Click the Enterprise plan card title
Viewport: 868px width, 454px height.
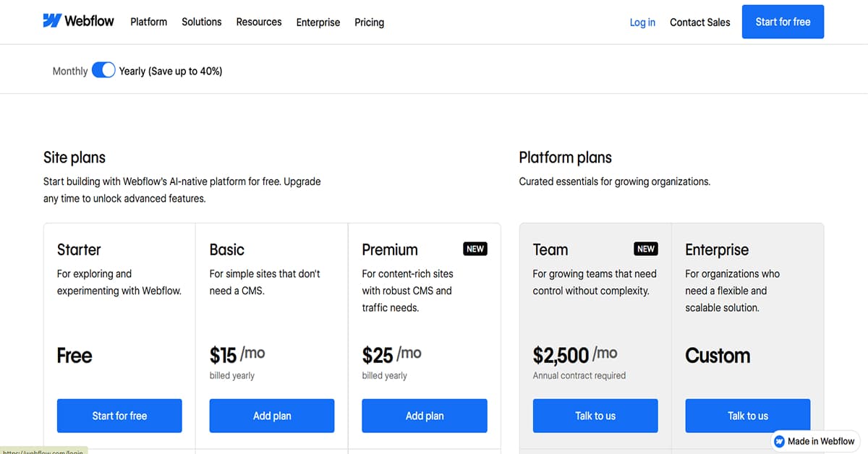pos(717,249)
